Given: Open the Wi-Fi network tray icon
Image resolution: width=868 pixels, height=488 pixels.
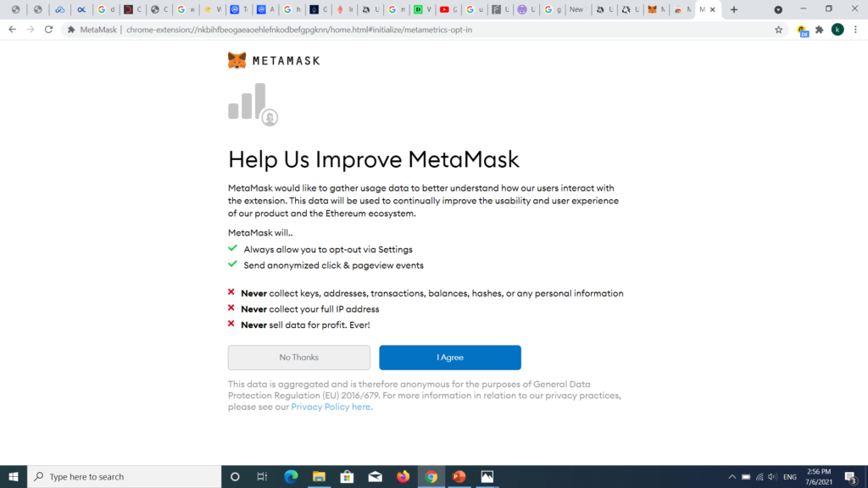Looking at the screenshot, I should [x=759, y=477].
